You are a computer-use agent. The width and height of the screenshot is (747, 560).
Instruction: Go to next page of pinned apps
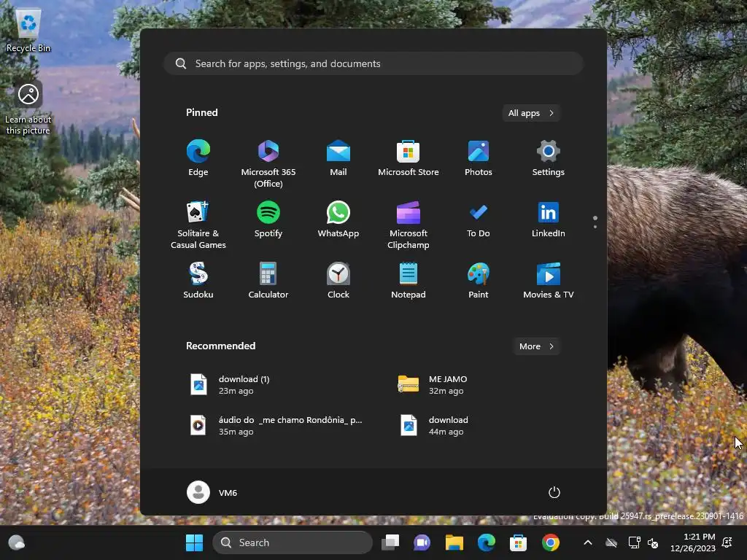point(595,227)
